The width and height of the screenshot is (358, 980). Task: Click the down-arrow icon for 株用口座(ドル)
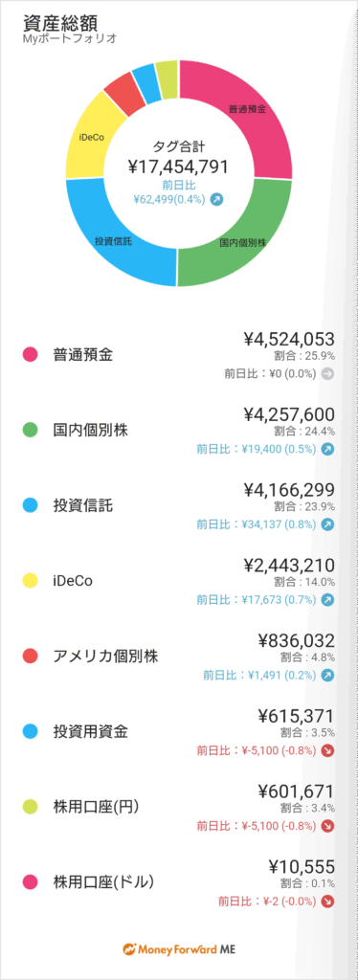click(327, 902)
